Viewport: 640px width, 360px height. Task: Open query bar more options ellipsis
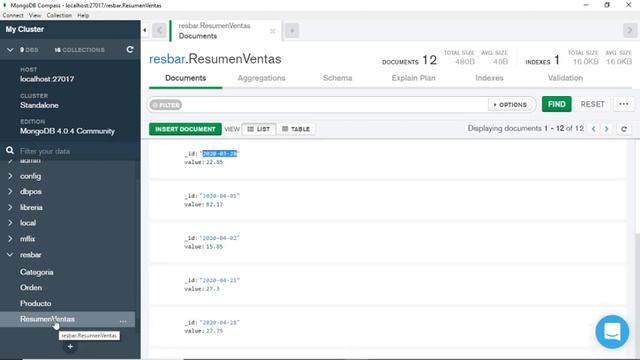[x=624, y=104]
